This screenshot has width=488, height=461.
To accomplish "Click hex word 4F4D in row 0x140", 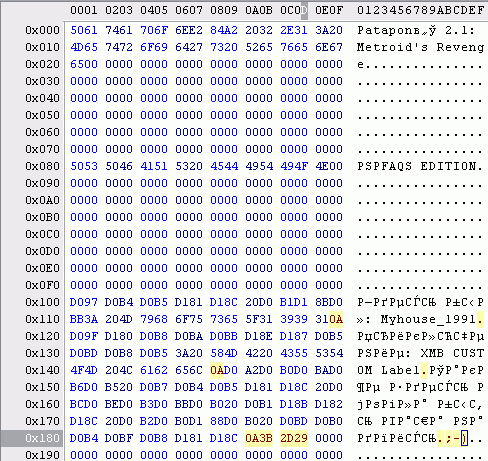I will pos(84,370).
